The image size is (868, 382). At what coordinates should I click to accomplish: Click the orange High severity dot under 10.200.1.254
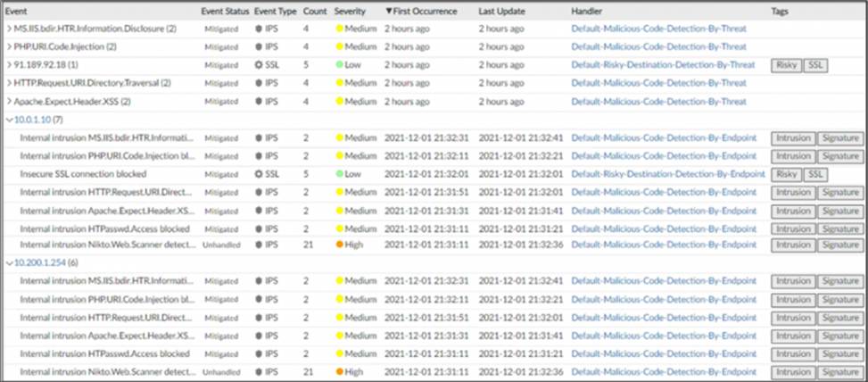[x=340, y=371]
